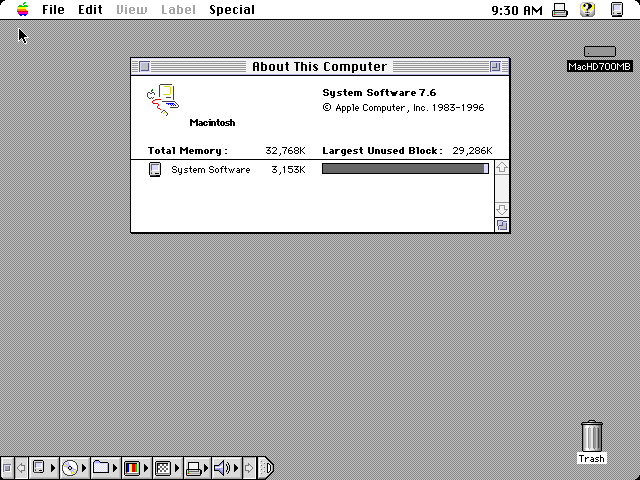Click the 32,768K total memory value
Image resolution: width=640 pixels, height=480 pixels.
(x=285, y=151)
